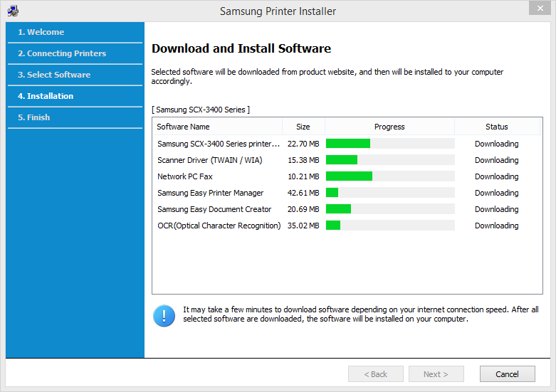556x392 pixels.
Task: Click Downloading status of Easy Printer Manager
Action: click(x=497, y=193)
